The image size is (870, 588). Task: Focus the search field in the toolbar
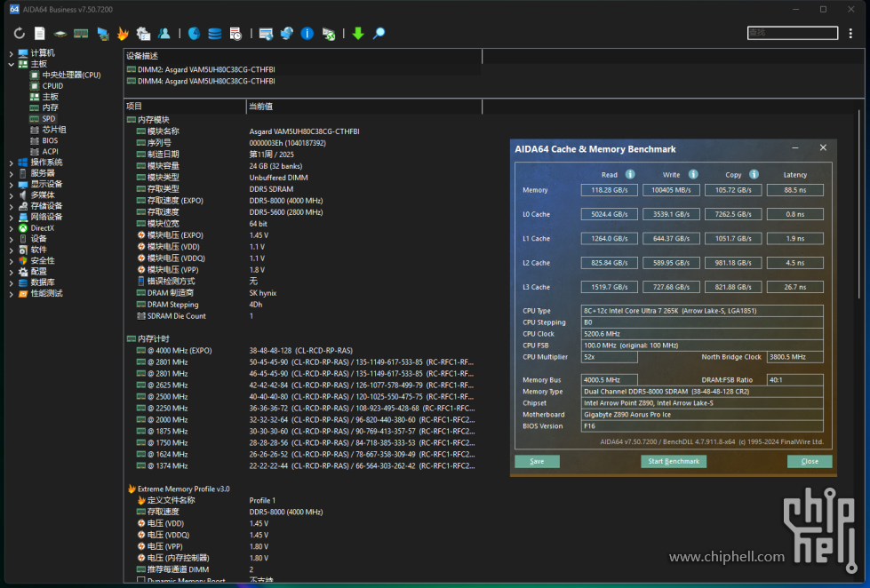[x=793, y=33]
